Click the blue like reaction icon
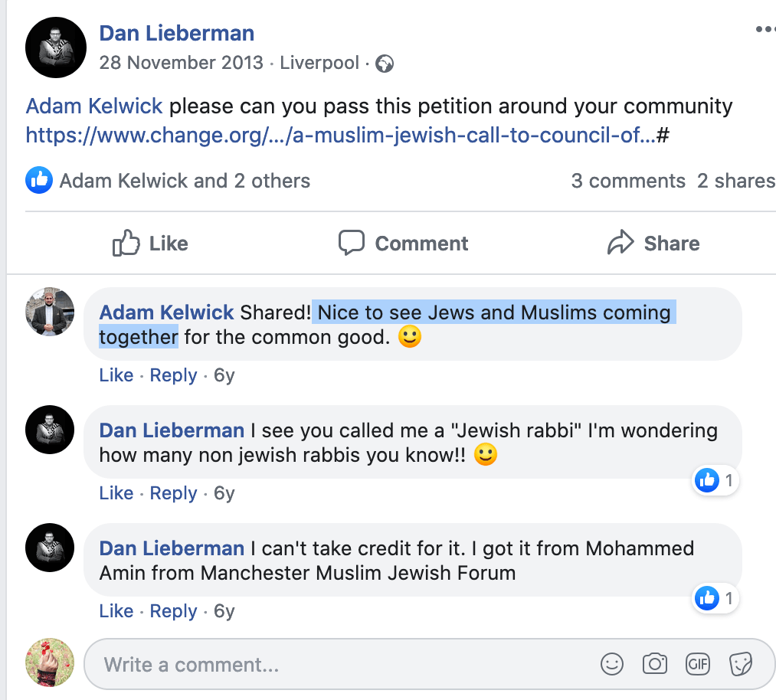776x700 pixels. (x=39, y=181)
